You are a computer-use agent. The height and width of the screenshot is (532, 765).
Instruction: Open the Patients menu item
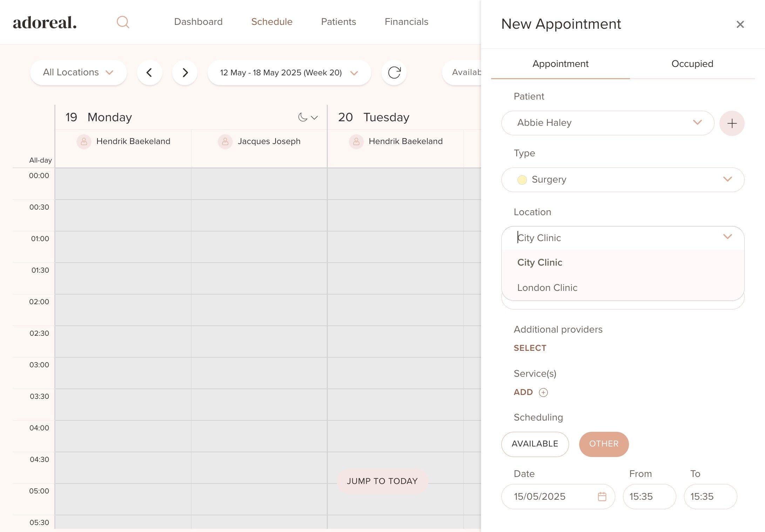(338, 22)
